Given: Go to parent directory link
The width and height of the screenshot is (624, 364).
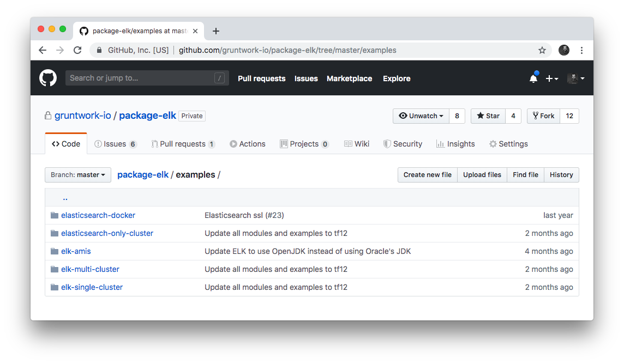Looking at the screenshot, I should [65, 198].
